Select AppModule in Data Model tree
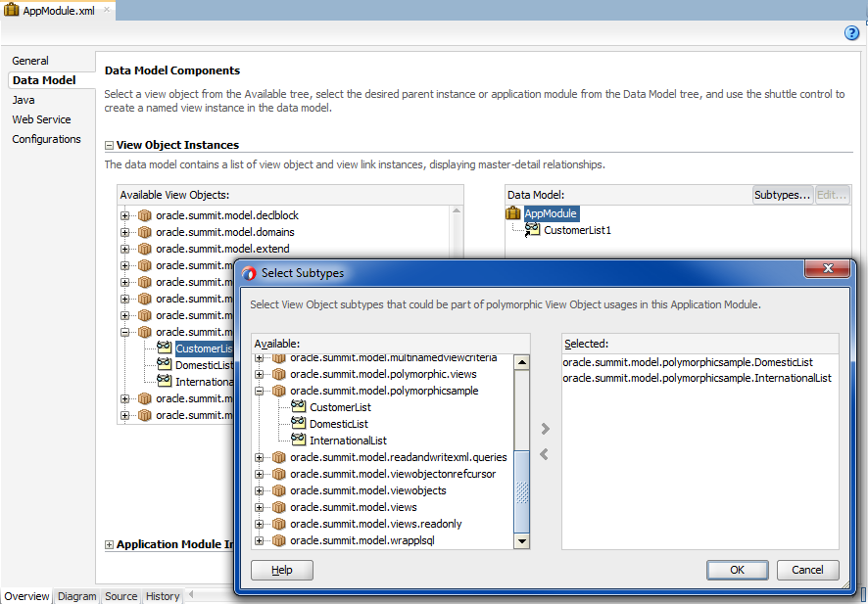The width and height of the screenshot is (868, 604). coord(551,213)
